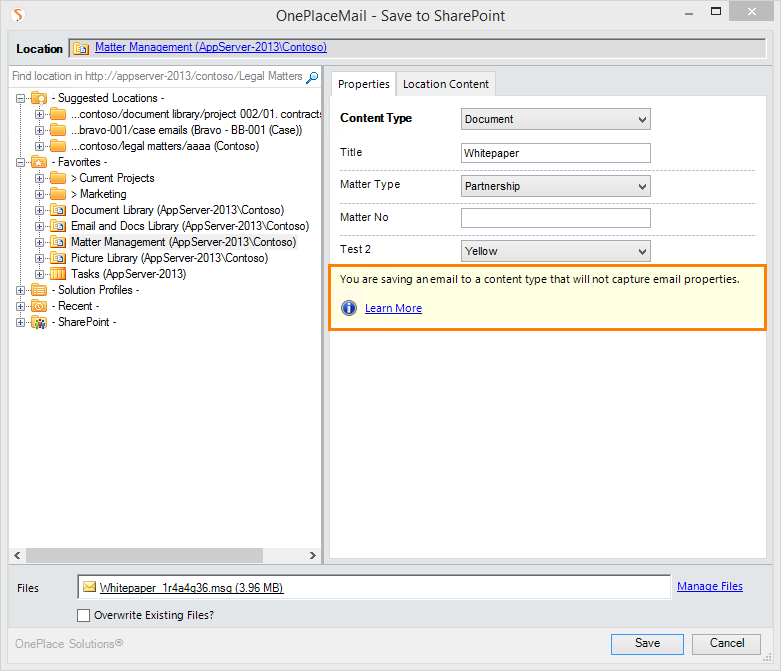
Task: Click the Cancel button
Action: (x=726, y=644)
